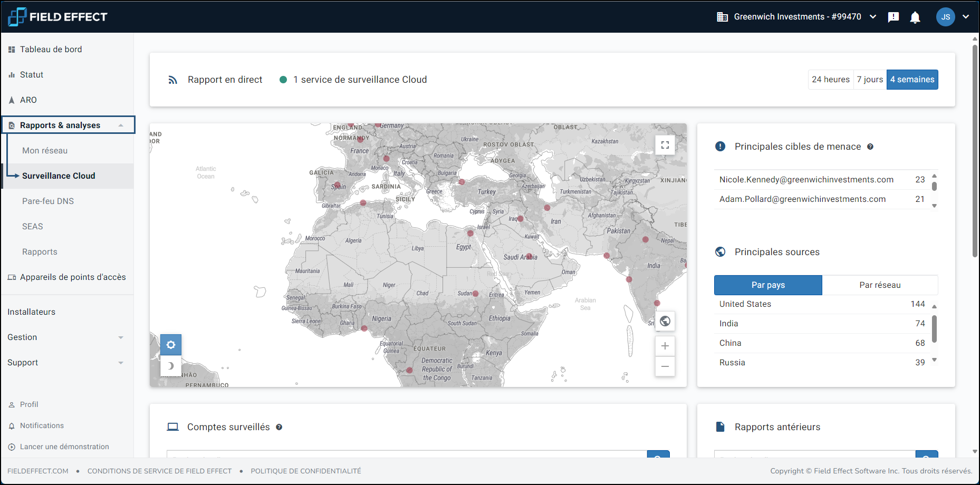
Task: Click the Statut bar chart icon
Action: (x=12, y=75)
